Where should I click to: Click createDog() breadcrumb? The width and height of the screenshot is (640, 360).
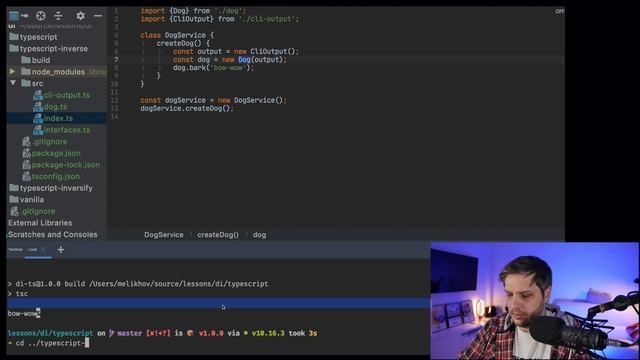click(218, 235)
